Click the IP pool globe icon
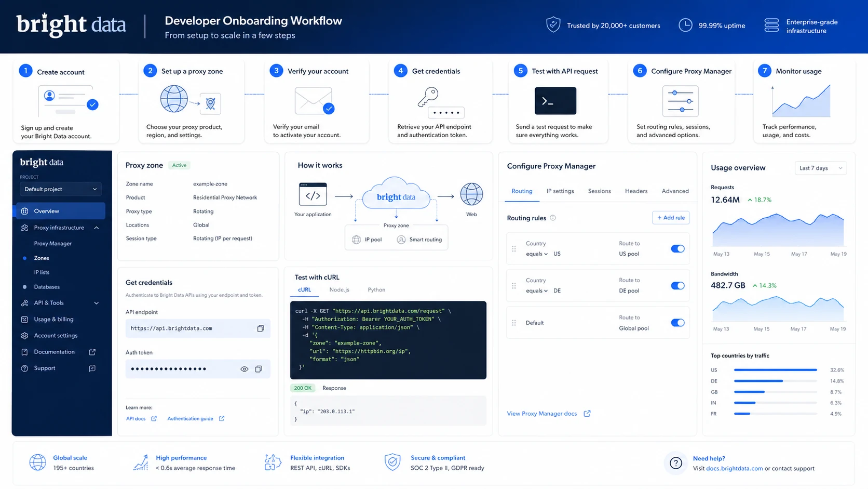868x489 pixels. click(356, 240)
